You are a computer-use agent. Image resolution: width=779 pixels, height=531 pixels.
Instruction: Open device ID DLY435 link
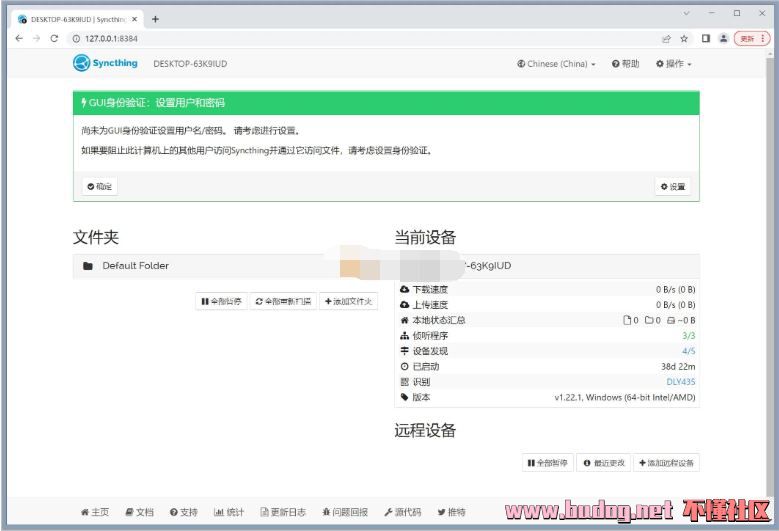[x=681, y=382]
